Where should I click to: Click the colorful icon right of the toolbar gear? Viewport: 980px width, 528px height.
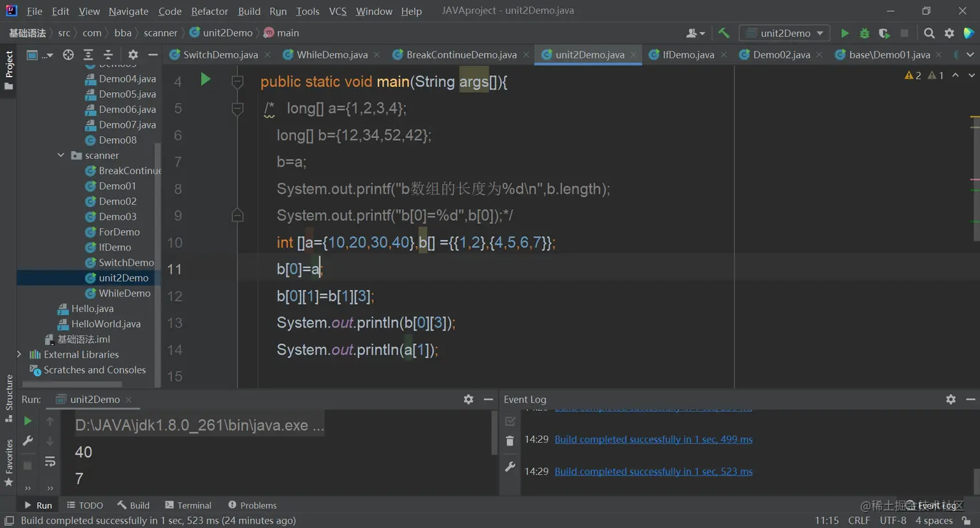(x=969, y=33)
